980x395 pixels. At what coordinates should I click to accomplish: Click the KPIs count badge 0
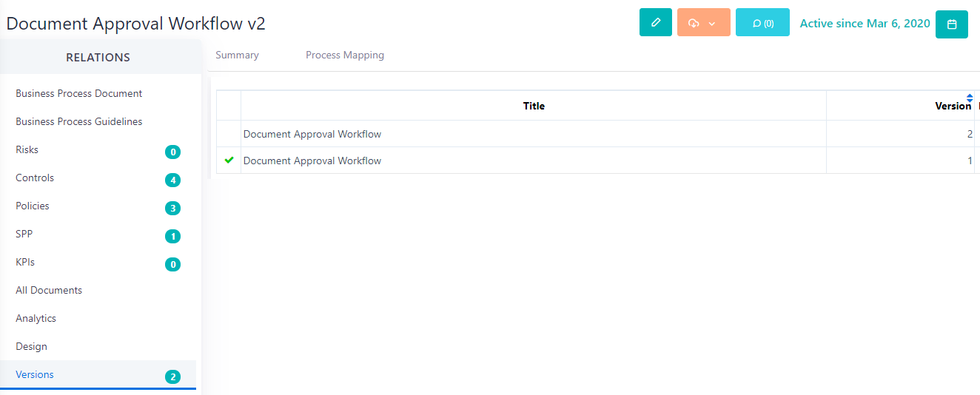click(x=172, y=265)
